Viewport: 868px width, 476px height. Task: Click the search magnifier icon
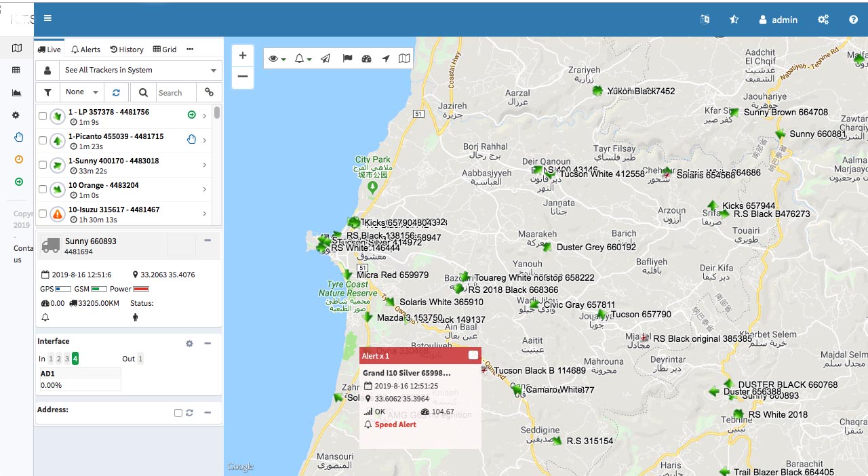click(143, 92)
